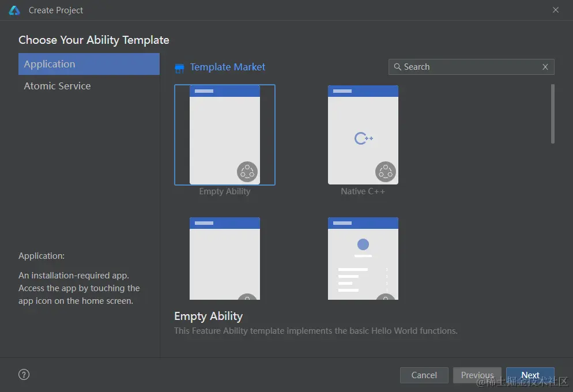The image size is (573, 392).
Task: Click the template list vertical scrollbar
Action: pyautogui.click(x=552, y=114)
